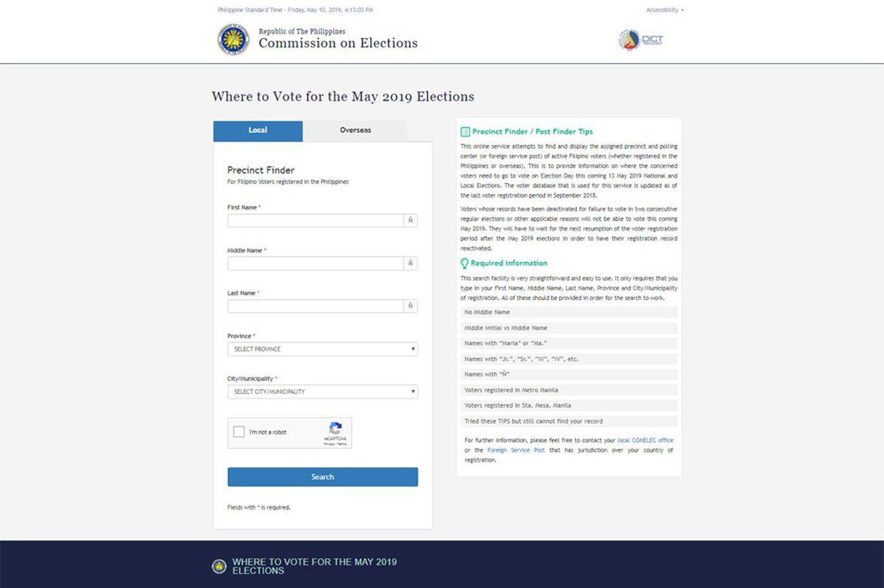Click the Ñ button beside First Name field
884x588 pixels.
410,220
